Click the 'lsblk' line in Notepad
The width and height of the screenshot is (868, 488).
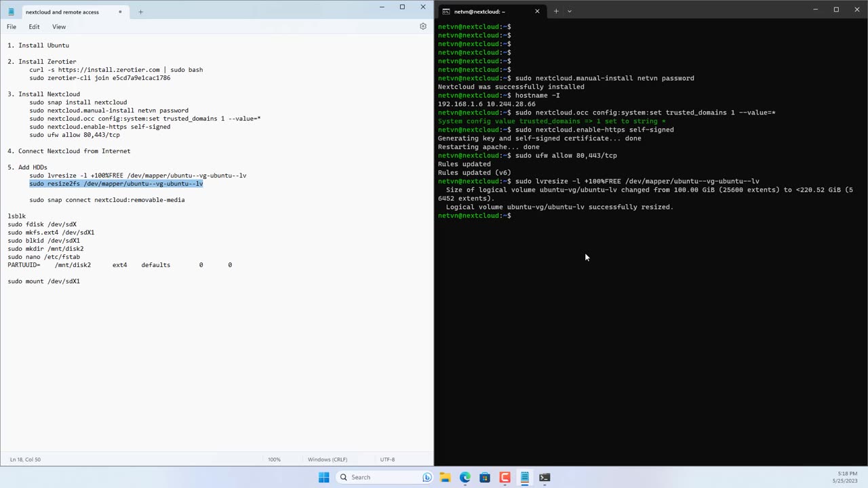pos(16,216)
